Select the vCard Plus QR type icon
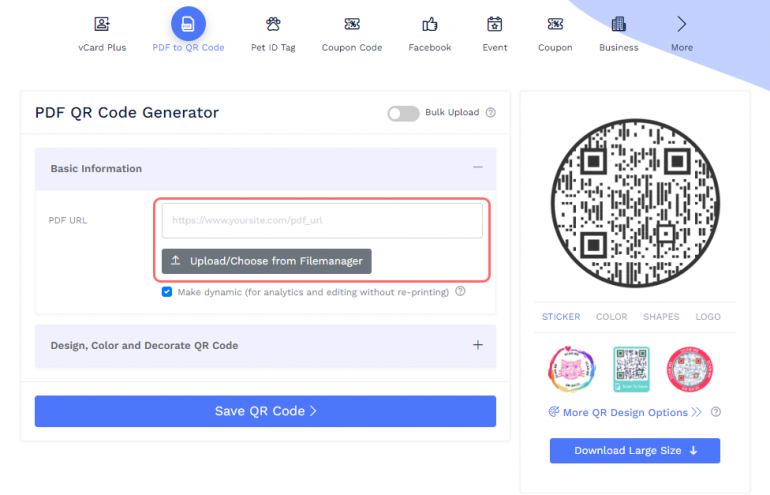770x495 pixels. click(102, 24)
